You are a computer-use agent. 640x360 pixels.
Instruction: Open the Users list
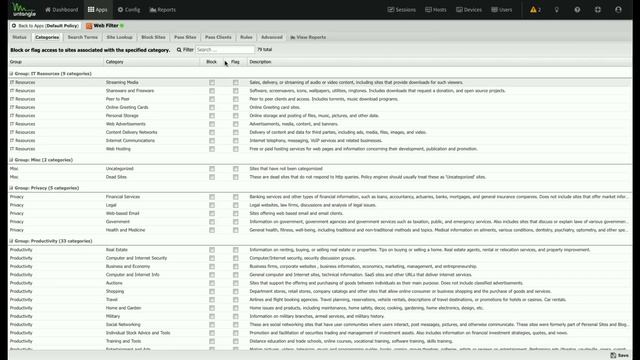[502, 10]
